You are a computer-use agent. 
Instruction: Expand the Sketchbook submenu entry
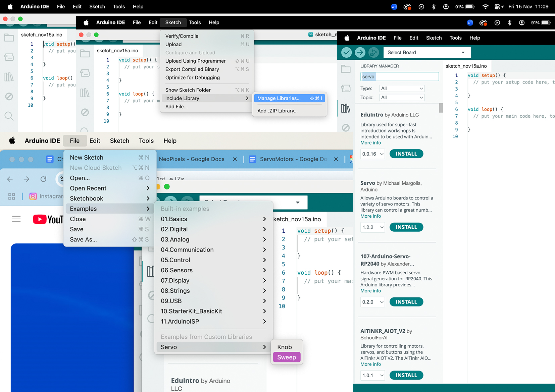click(x=110, y=199)
